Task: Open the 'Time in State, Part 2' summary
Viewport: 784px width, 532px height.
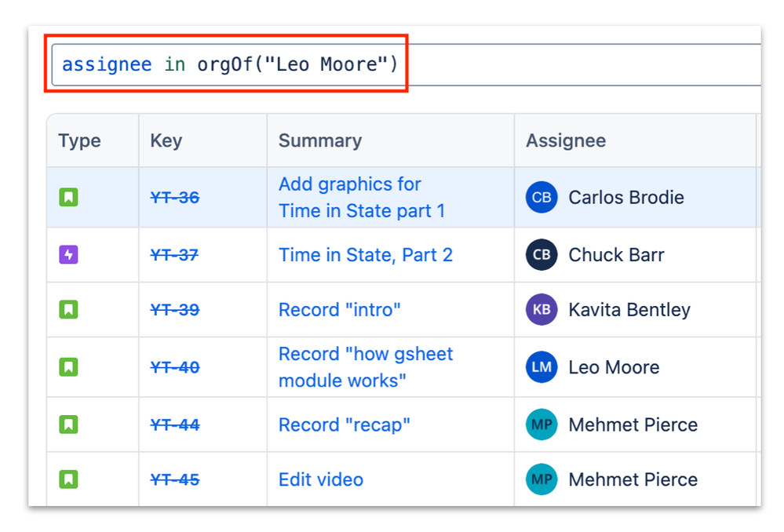Action: 366,255
